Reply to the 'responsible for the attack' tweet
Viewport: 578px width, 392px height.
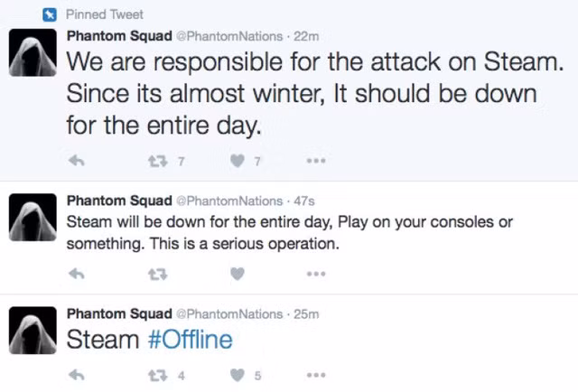pos(78,161)
